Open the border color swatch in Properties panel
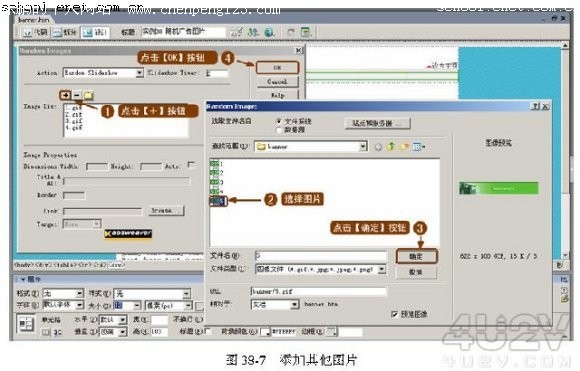Viewport: 580px width, 371px height. 332,332
